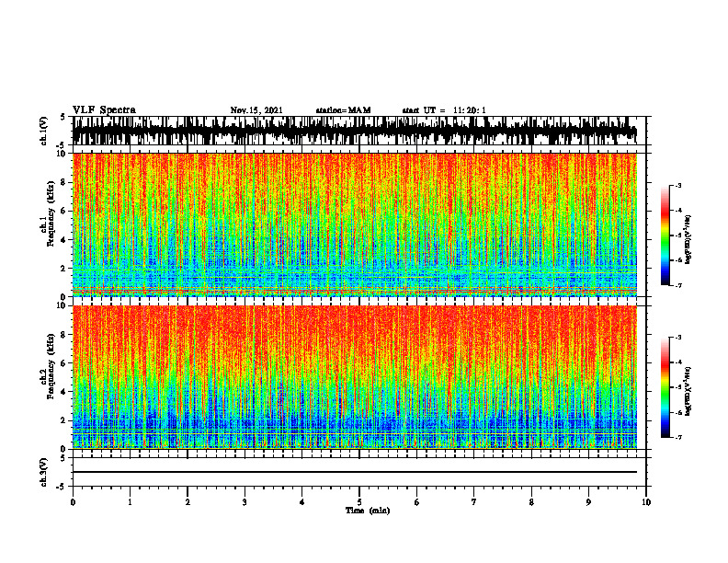The image size is (728, 563).
Task: Click the '2' tick on ch.2 frequency axis
Action: (63, 420)
